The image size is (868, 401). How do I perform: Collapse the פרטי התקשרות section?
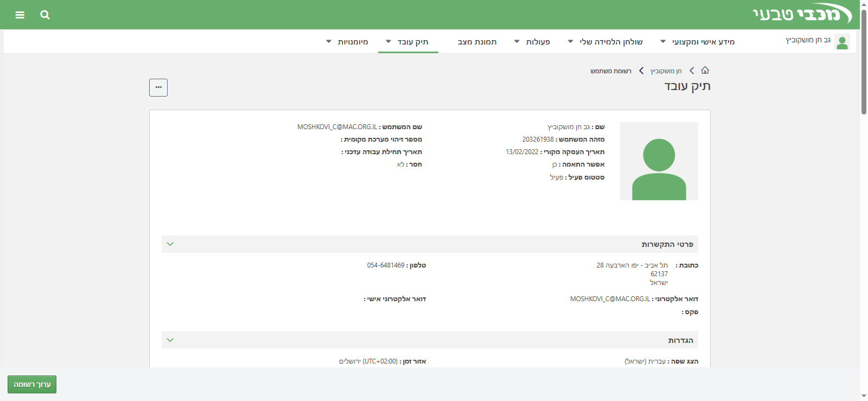point(170,244)
